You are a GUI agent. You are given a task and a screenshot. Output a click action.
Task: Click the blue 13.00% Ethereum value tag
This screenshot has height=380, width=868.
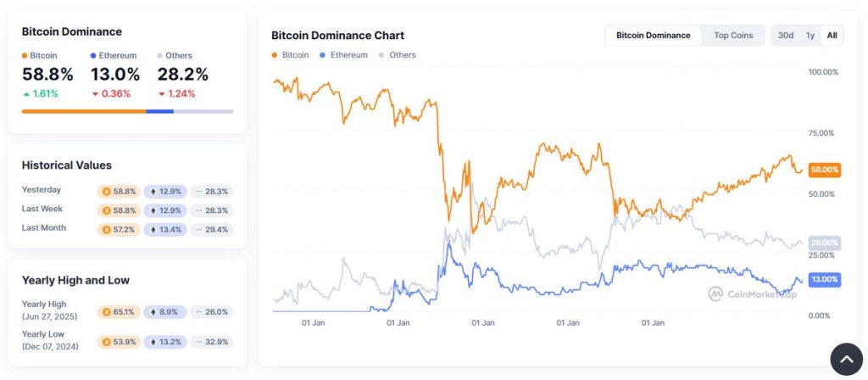pyautogui.click(x=824, y=279)
